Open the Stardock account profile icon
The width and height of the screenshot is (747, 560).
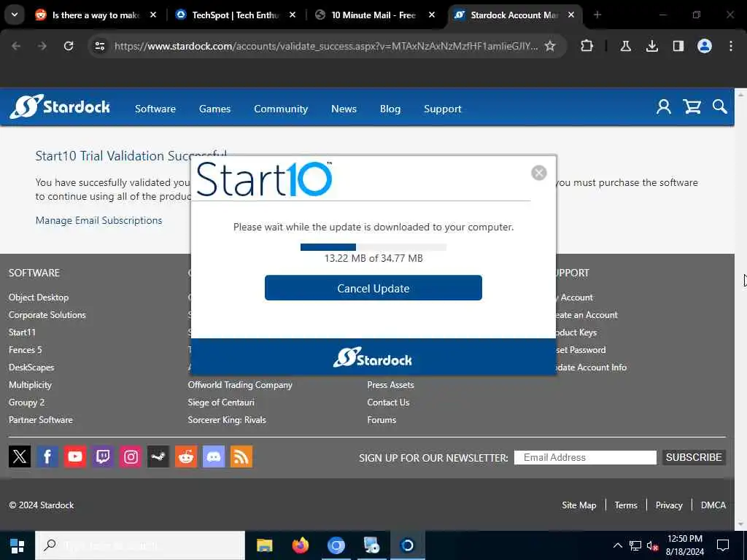click(x=664, y=106)
